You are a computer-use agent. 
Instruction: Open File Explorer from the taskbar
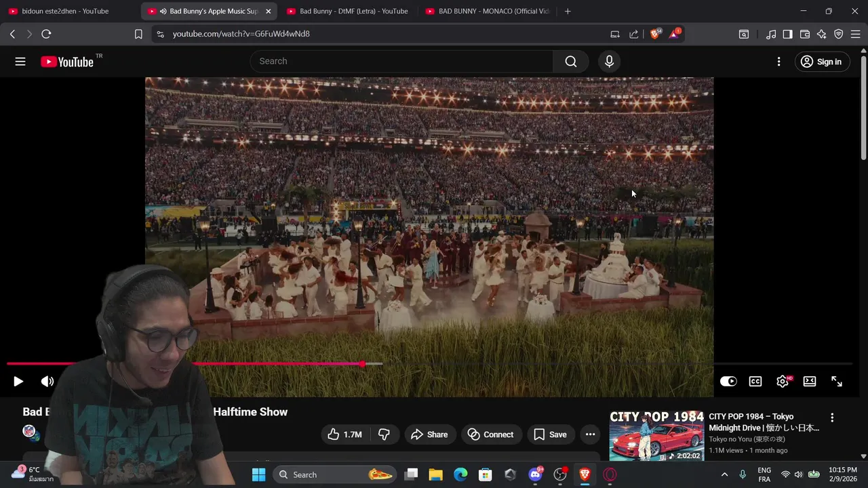pos(435,474)
